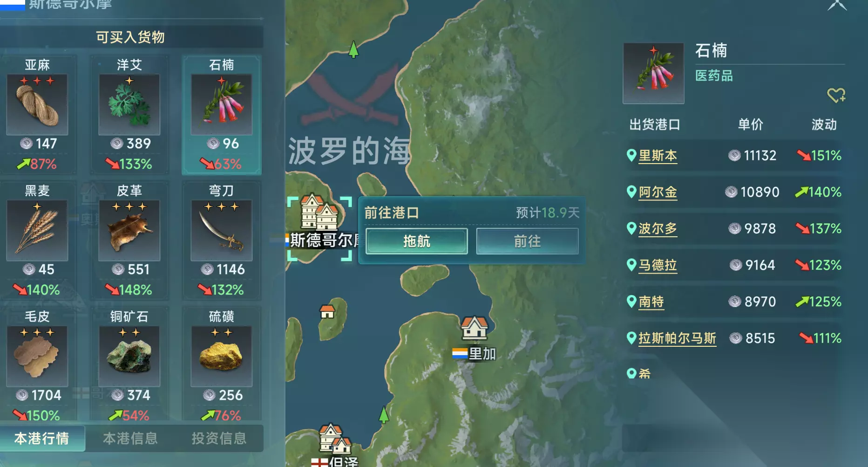Click the small orange-roof port on island
Viewport: 868px width, 467px height.
[327, 311]
